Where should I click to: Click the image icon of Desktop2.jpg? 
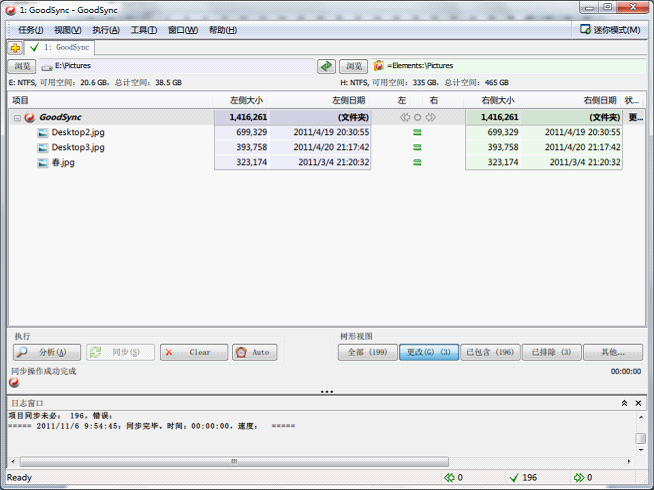tap(43, 133)
